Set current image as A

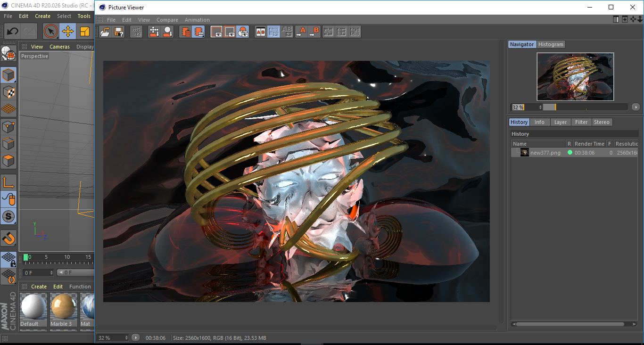coord(301,32)
